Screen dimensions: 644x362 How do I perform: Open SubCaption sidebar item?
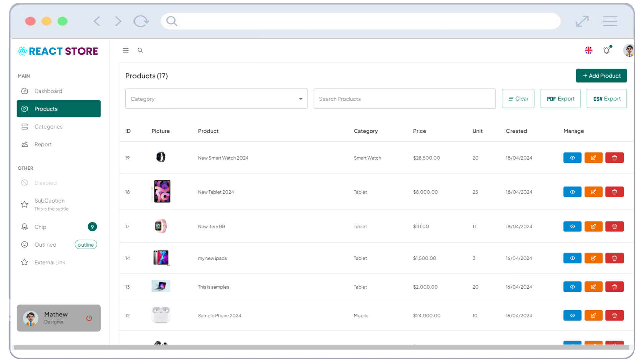coord(59,204)
